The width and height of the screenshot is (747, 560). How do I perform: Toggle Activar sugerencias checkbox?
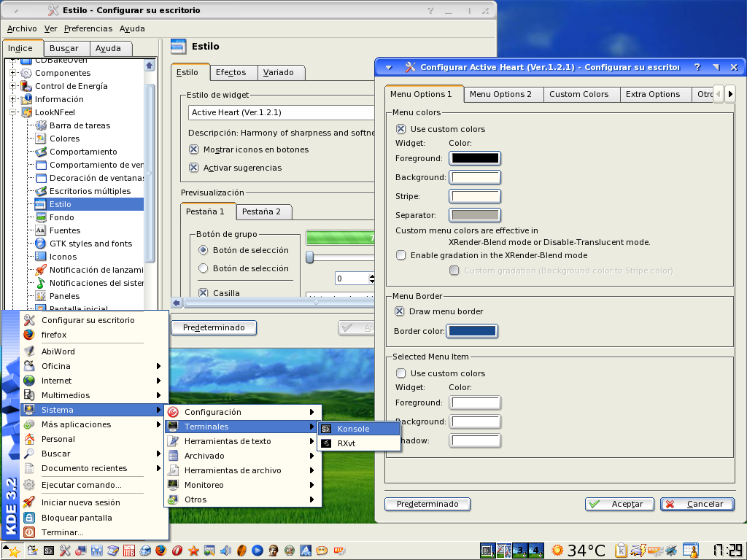pos(193,168)
